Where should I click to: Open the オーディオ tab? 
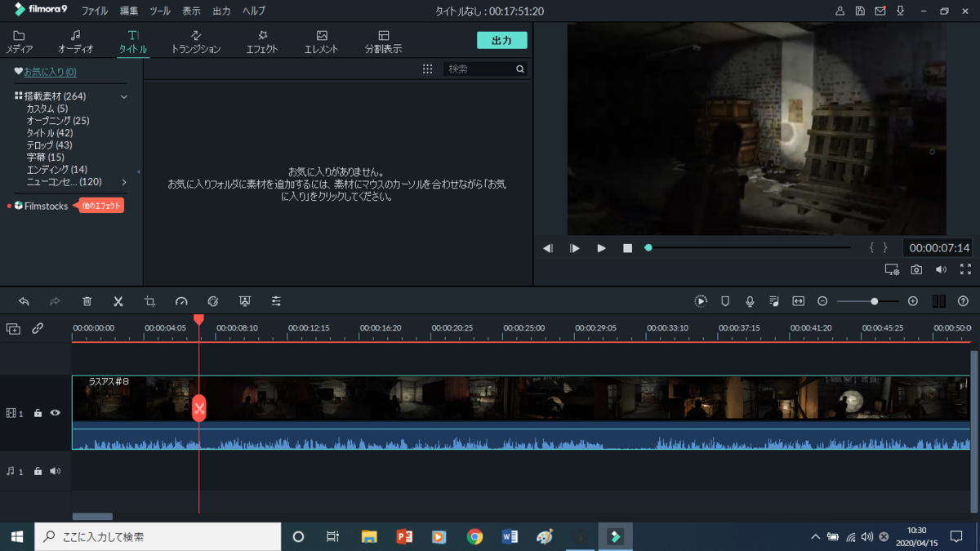[x=75, y=42]
